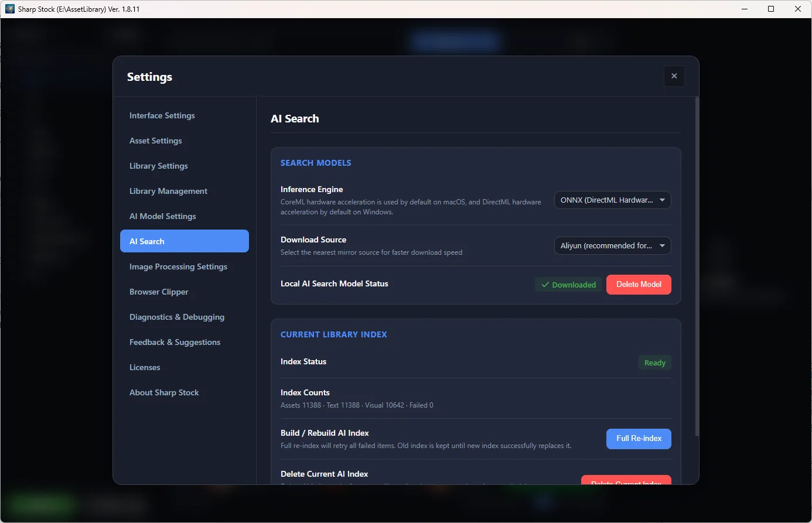Viewport: 812px width, 523px height.
Task: Click the Downloaded status badge
Action: pos(568,285)
